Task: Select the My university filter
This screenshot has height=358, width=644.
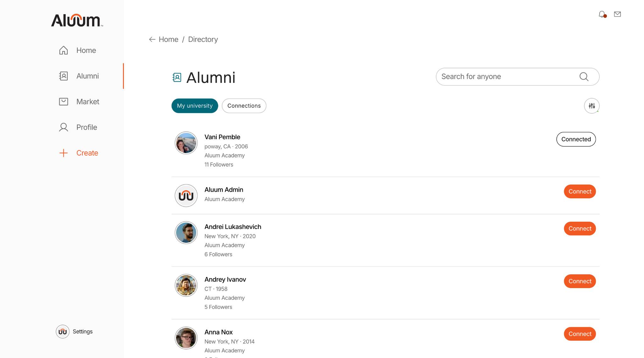Action: coord(195,106)
